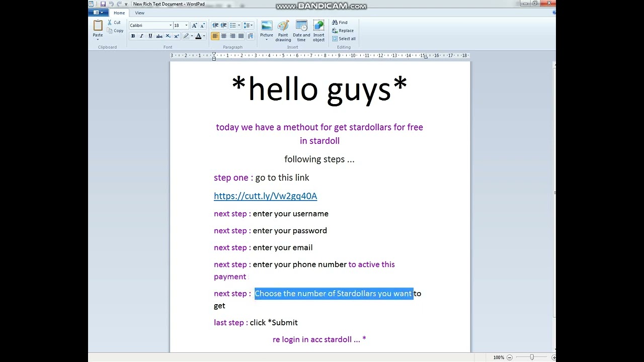Click the Shrink font button

(202, 25)
